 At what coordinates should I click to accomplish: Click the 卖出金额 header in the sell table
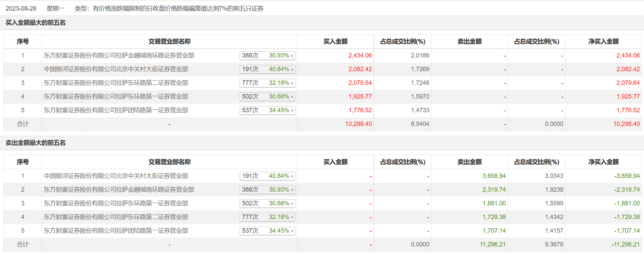click(x=469, y=162)
